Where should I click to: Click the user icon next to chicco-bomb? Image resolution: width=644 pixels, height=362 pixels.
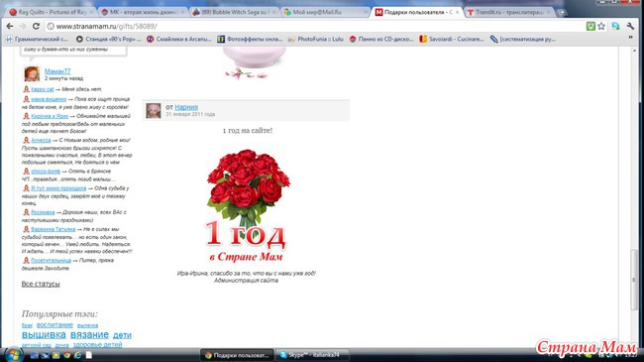[26, 172]
